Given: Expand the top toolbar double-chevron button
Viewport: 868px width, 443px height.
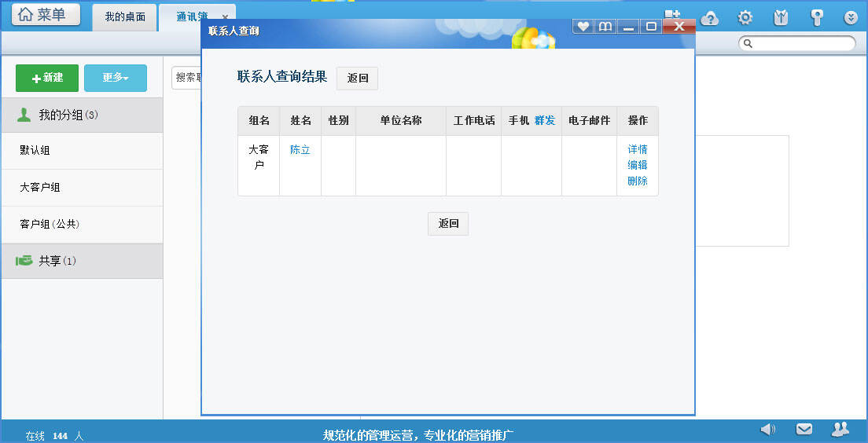Looking at the screenshot, I should coord(851,17).
